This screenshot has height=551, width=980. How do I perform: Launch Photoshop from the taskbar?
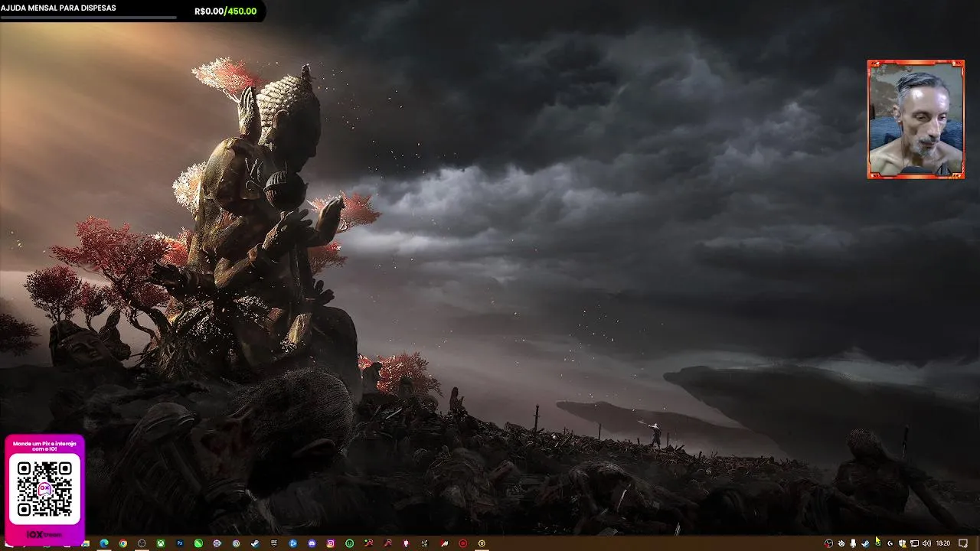pos(179,543)
